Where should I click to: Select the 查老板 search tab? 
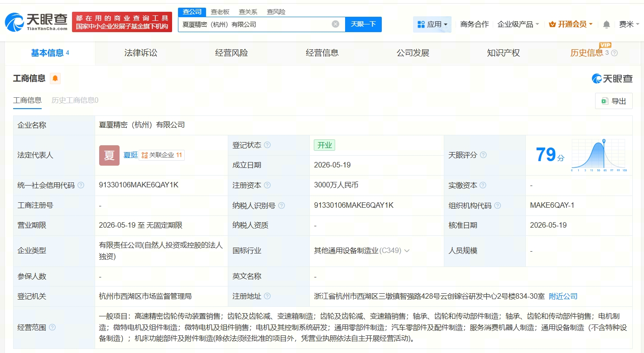pos(220,12)
